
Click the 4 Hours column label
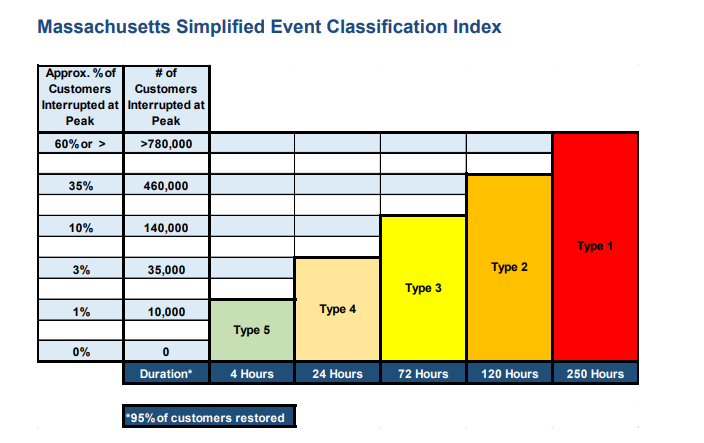click(252, 373)
